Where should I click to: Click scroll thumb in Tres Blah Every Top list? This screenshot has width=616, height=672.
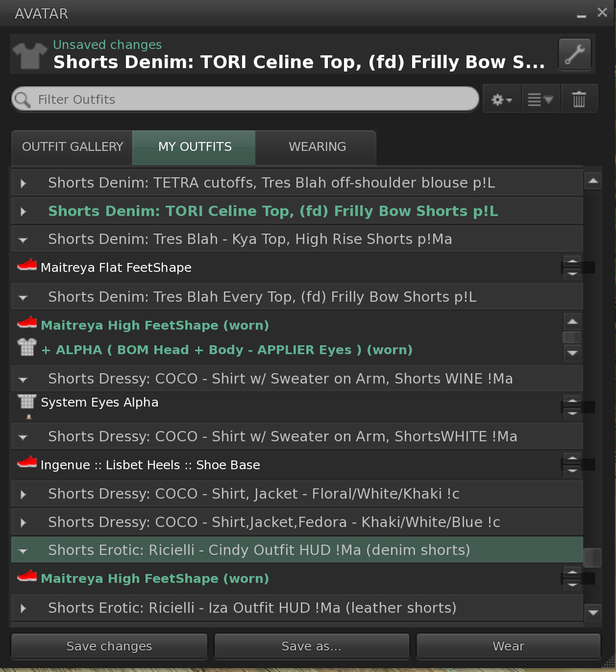click(572, 337)
